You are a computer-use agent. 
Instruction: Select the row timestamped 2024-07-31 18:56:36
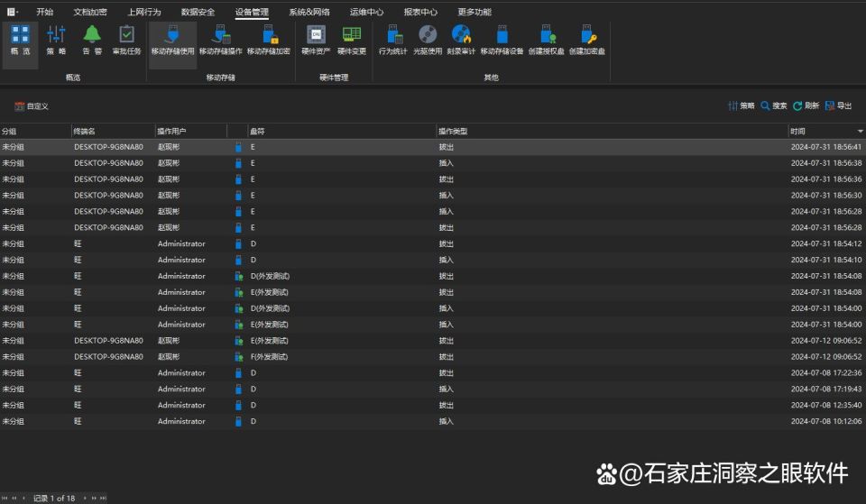(433, 179)
